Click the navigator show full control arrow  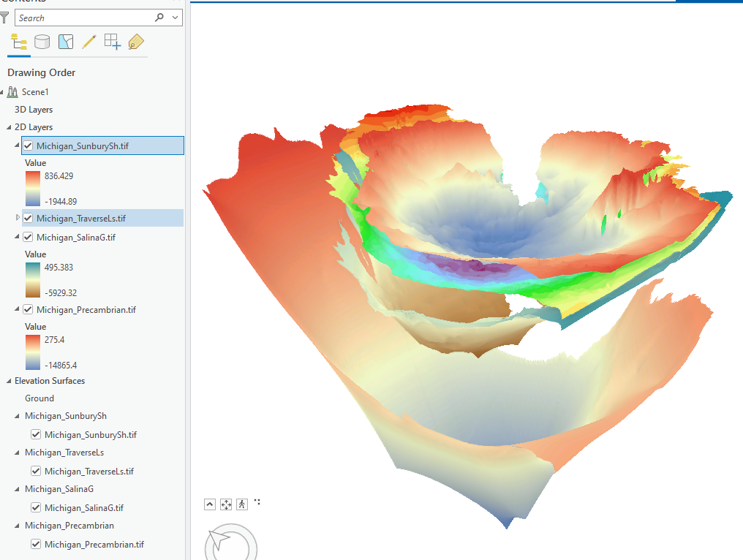click(210, 504)
